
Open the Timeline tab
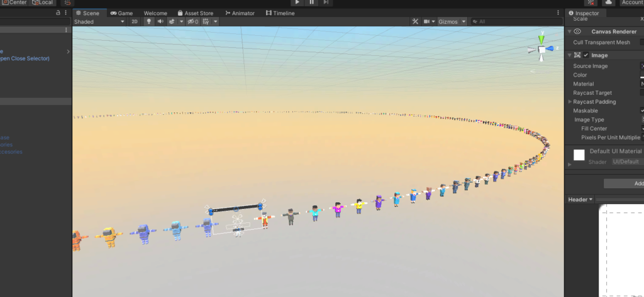[280, 13]
